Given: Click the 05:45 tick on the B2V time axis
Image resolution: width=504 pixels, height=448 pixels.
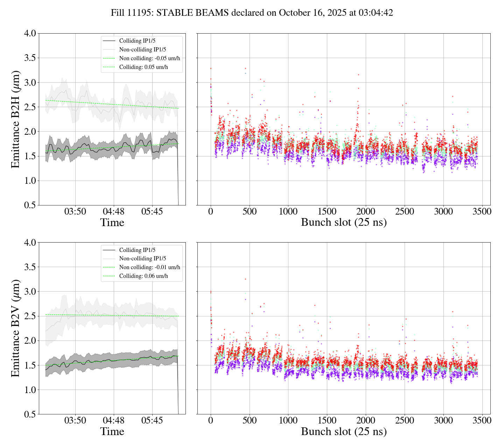Looking at the screenshot, I should point(152,420).
